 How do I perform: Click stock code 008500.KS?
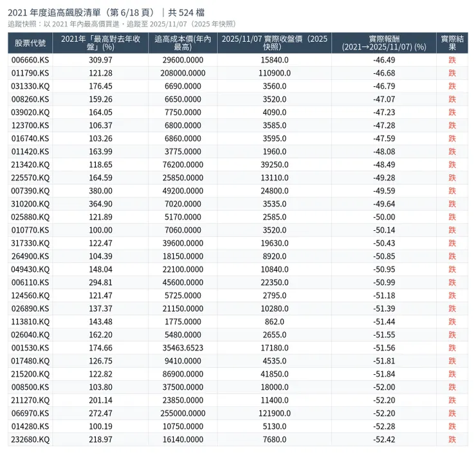(30, 387)
